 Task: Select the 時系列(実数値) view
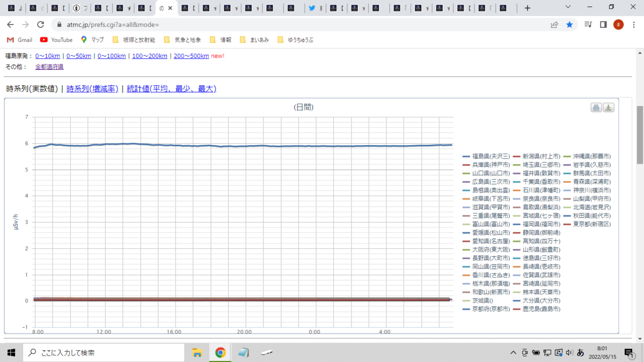coord(32,89)
